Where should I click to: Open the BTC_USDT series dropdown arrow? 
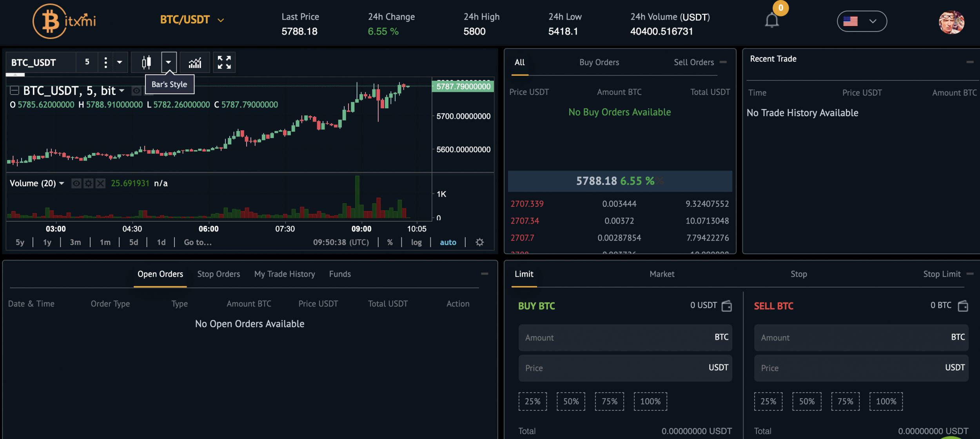pos(122,91)
